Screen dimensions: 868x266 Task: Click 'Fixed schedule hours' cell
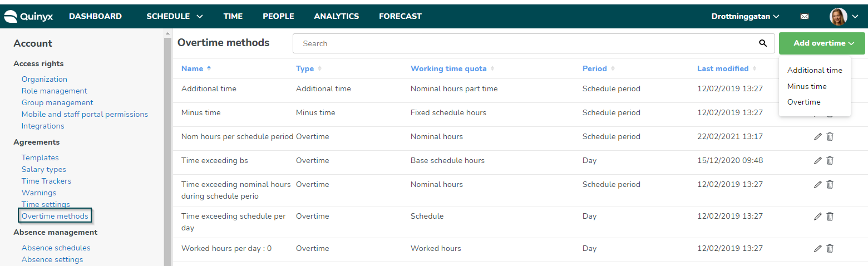(448, 112)
